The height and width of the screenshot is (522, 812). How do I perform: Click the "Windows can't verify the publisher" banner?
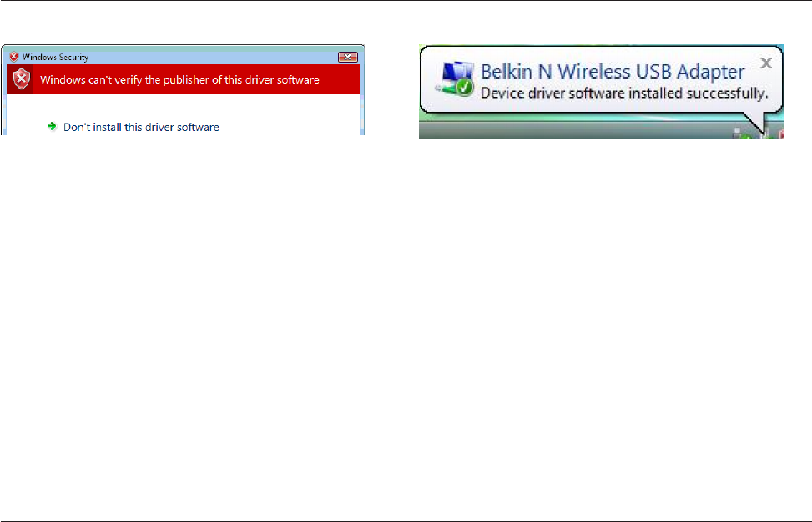point(184,79)
